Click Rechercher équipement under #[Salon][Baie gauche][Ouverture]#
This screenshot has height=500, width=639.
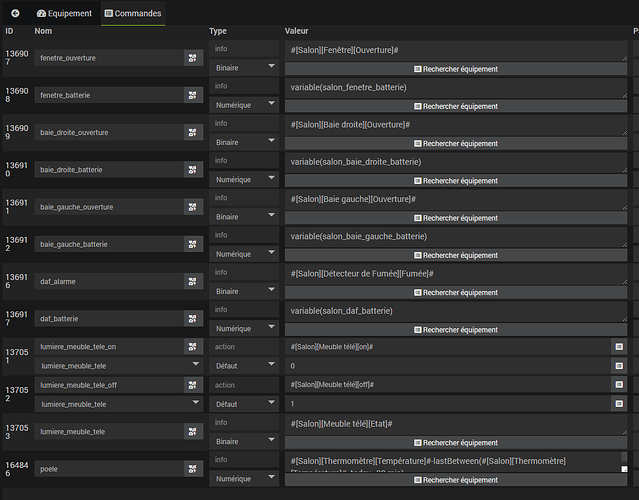(x=456, y=218)
